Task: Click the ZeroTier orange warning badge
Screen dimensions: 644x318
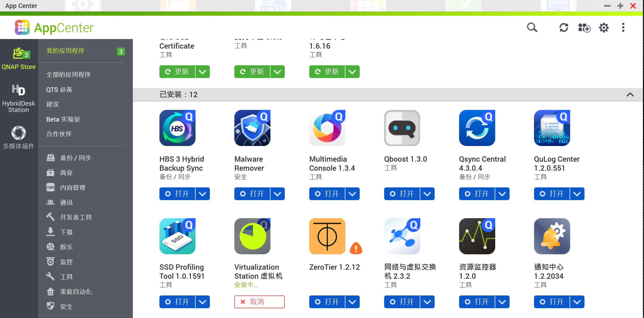Action: (x=356, y=248)
